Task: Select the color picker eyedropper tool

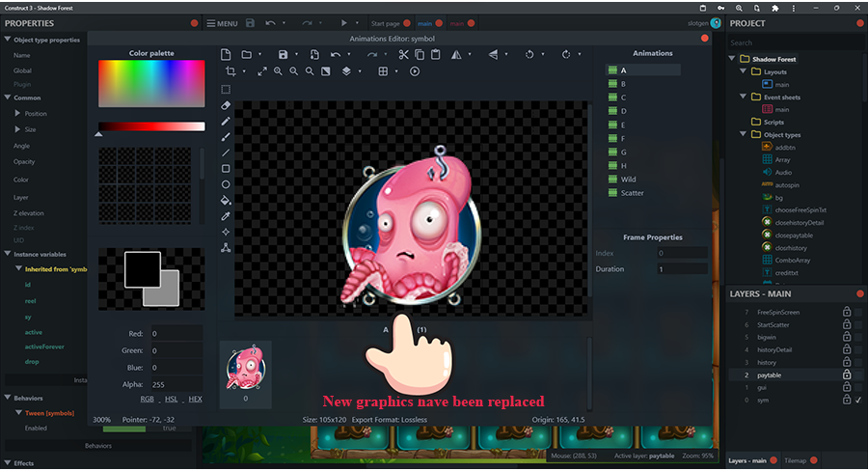Action: click(x=226, y=216)
